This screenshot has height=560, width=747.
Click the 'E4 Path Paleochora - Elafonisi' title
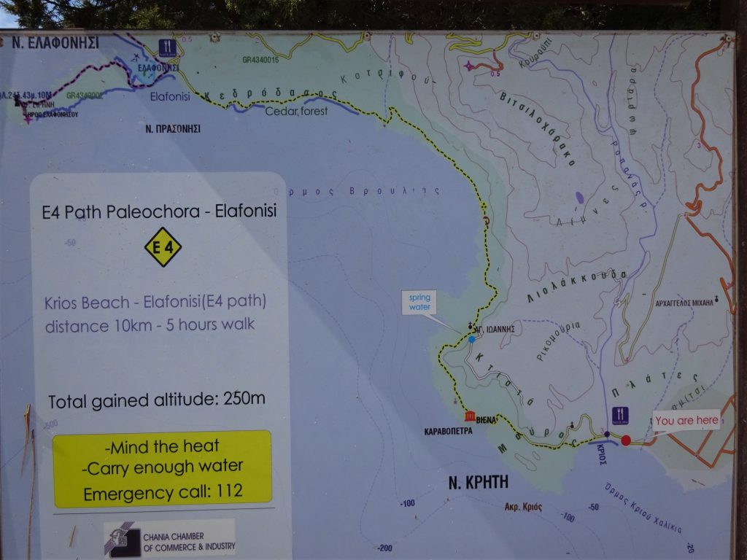click(x=160, y=213)
